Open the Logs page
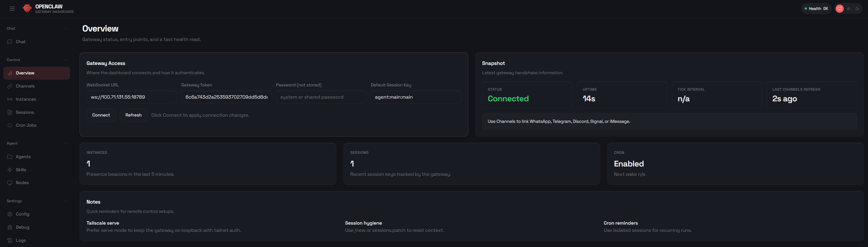Screen dimensions: 868x247 tap(21, 241)
